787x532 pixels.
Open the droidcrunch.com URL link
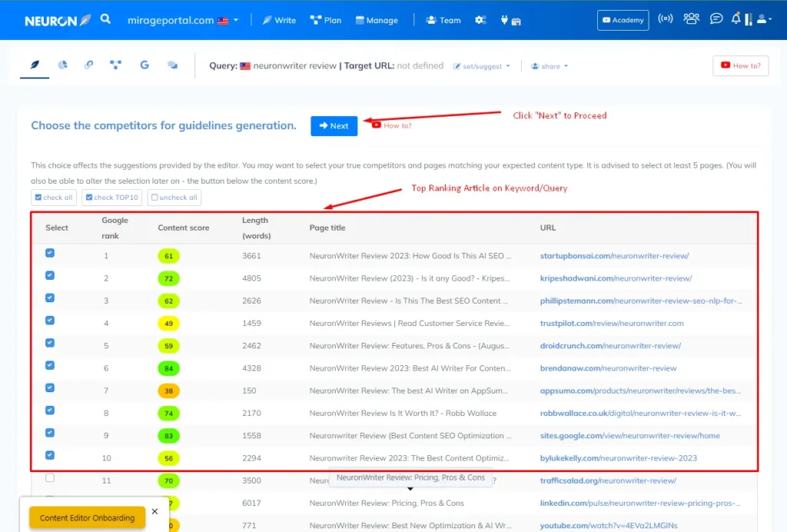pos(610,346)
